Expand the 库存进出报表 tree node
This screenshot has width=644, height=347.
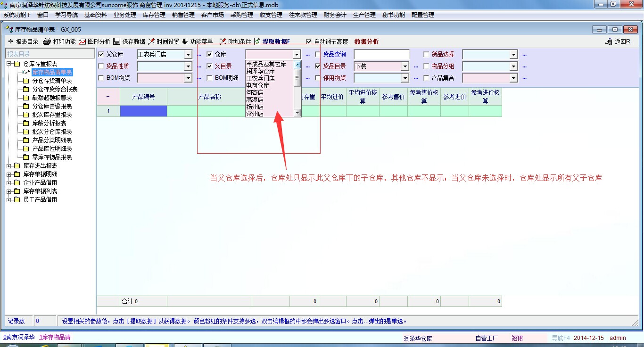[9, 165]
